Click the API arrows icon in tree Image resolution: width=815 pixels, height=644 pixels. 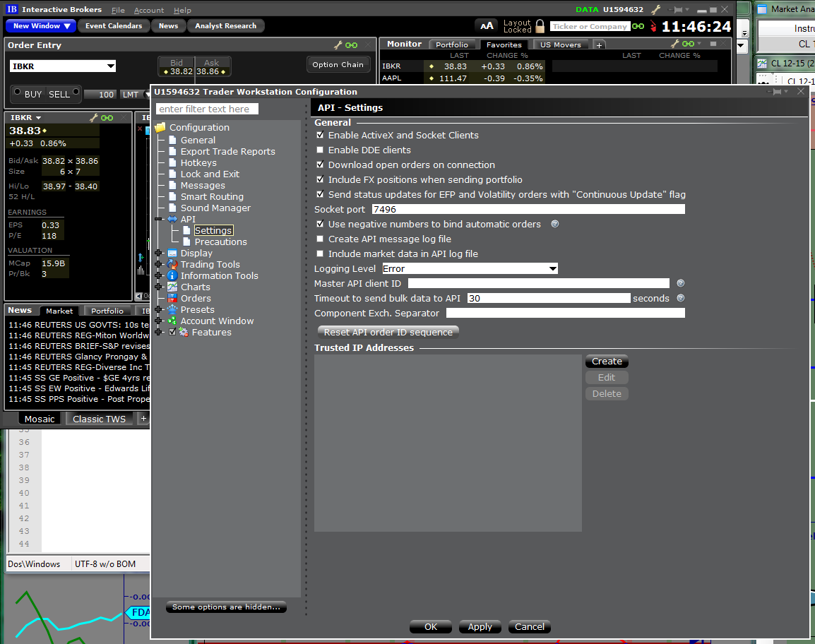172,220
